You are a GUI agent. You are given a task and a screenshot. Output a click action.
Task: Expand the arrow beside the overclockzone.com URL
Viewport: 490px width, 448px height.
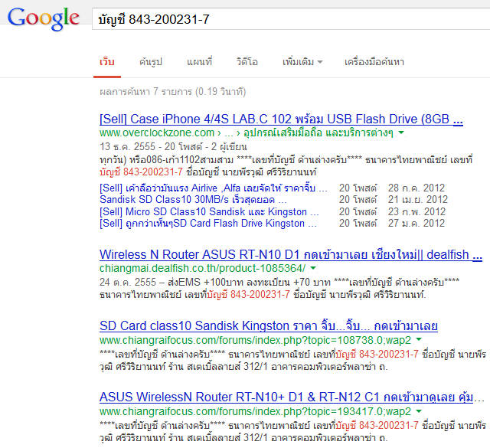[x=401, y=132]
